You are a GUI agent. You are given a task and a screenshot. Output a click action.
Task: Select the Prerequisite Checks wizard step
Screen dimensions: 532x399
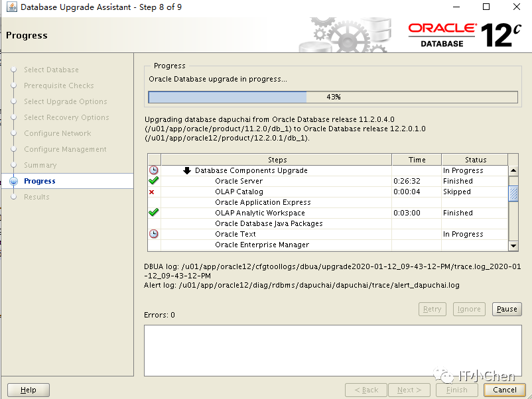pyautogui.click(x=58, y=85)
